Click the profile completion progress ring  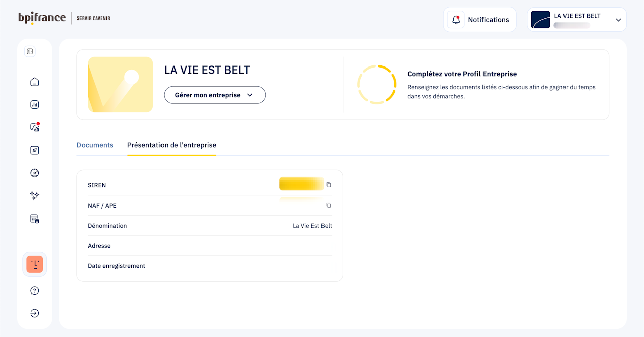coord(377,85)
